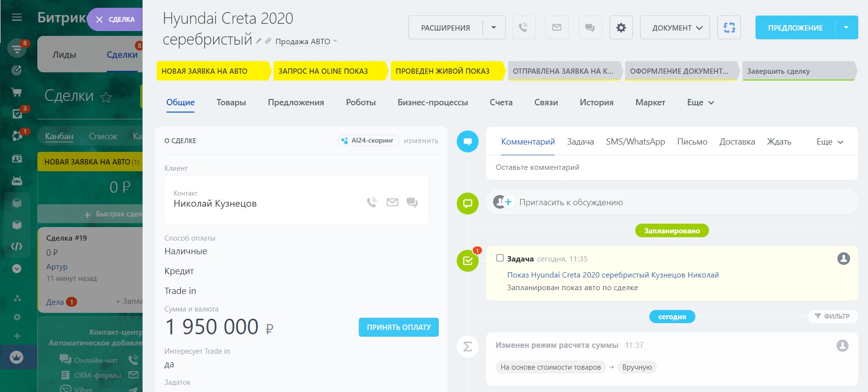Switch to the История tab
The height and width of the screenshot is (392, 868).
coord(596,102)
